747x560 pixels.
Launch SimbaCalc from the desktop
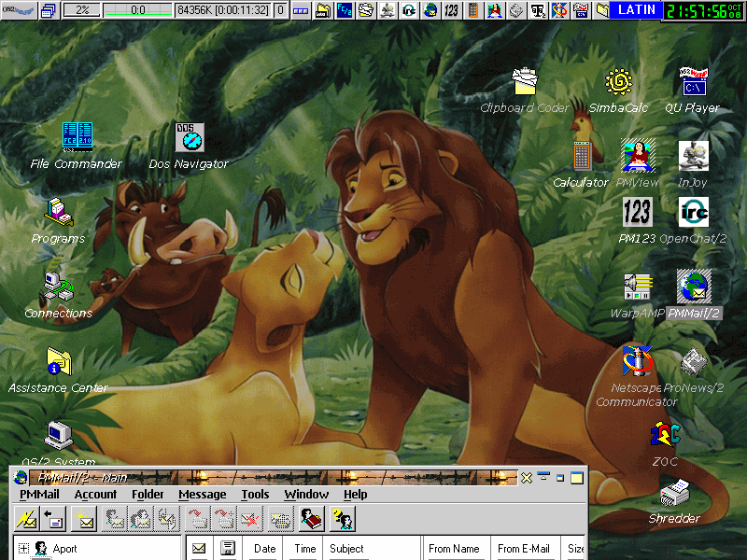(x=618, y=81)
